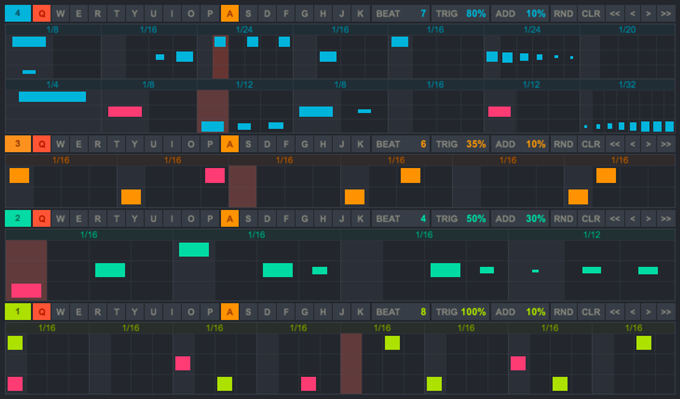Choose pattern Q in lane 2
Viewport: 680px width, 399px height.
pyautogui.click(x=42, y=219)
